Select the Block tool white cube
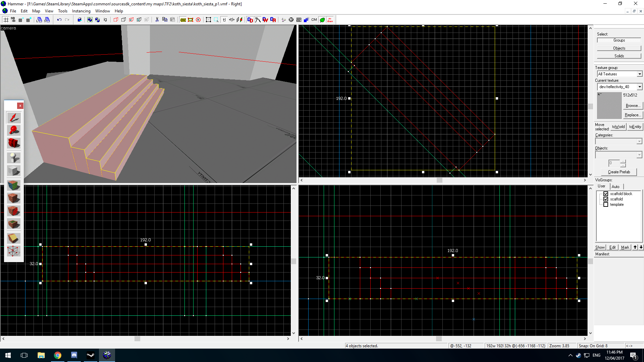The image size is (644, 362). 14,171
